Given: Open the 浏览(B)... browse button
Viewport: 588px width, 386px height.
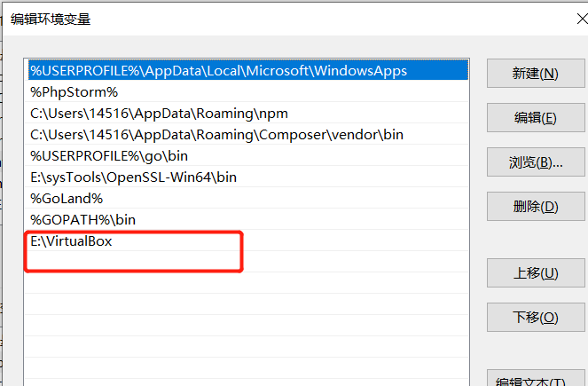Looking at the screenshot, I should 536,162.
